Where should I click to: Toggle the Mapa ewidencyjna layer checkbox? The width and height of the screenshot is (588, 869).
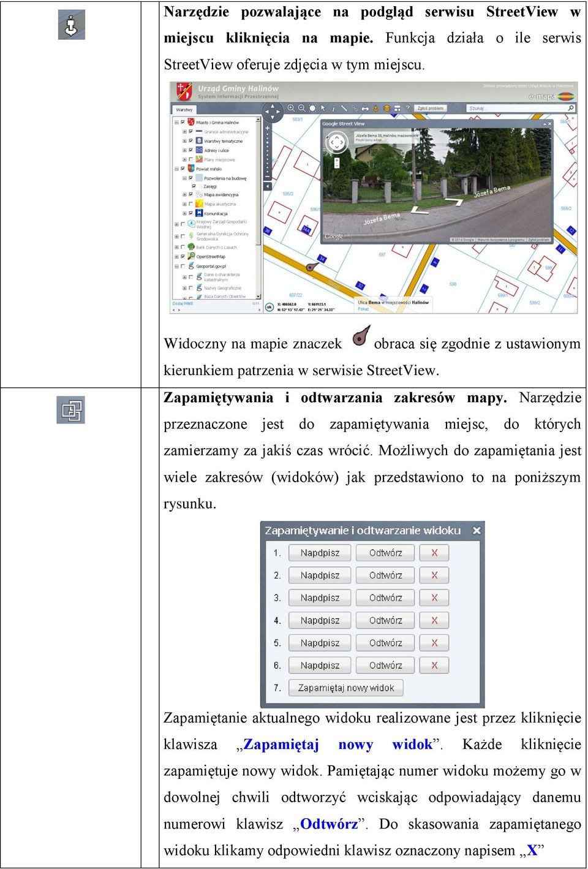tap(190, 194)
